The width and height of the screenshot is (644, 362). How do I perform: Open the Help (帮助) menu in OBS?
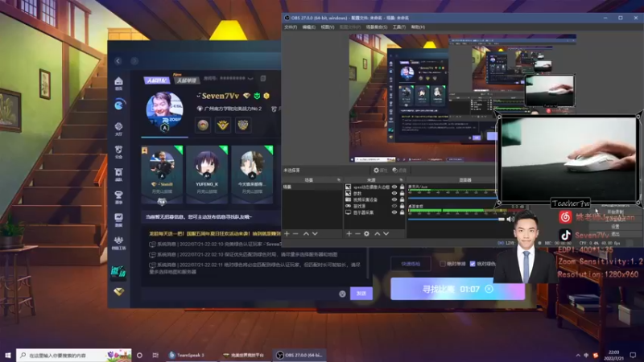[418, 27]
